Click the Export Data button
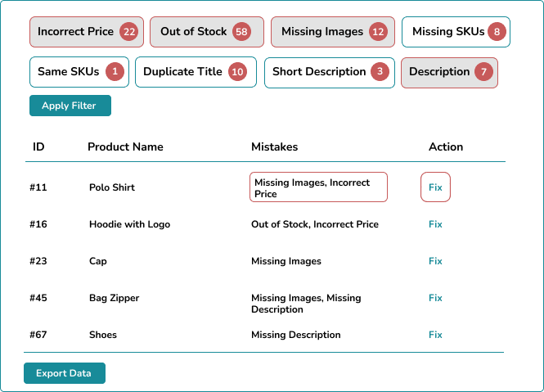Image resolution: width=544 pixels, height=392 pixels. pyautogui.click(x=65, y=373)
